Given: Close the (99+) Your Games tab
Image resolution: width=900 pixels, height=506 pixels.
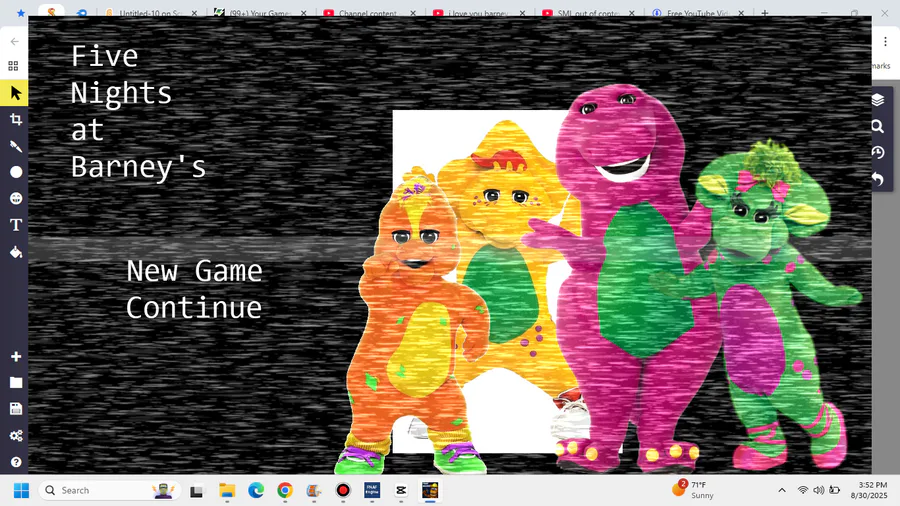Looking at the screenshot, I should pyautogui.click(x=304, y=13).
